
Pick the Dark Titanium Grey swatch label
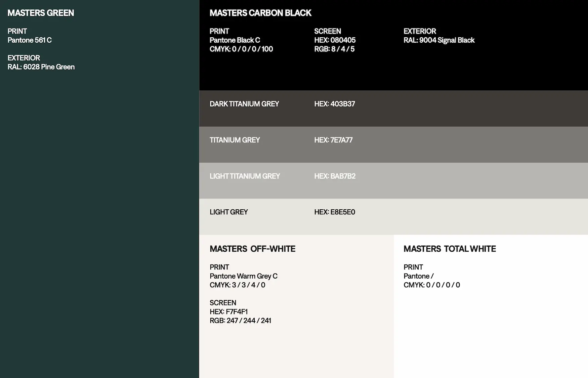(244, 104)
